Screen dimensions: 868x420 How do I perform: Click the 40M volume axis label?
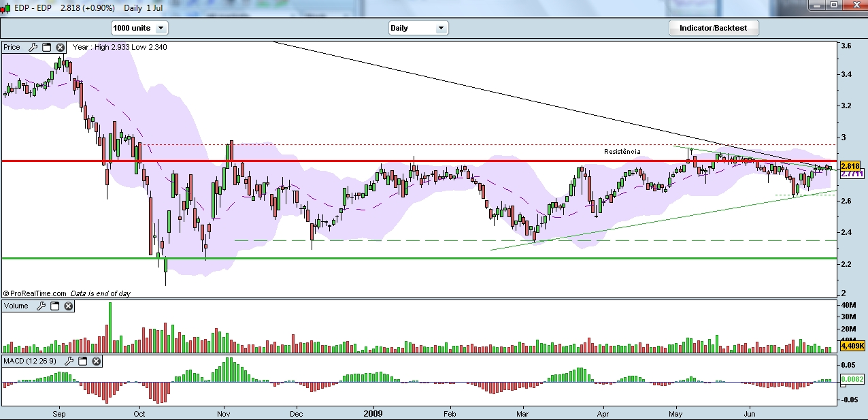(848, 306)
